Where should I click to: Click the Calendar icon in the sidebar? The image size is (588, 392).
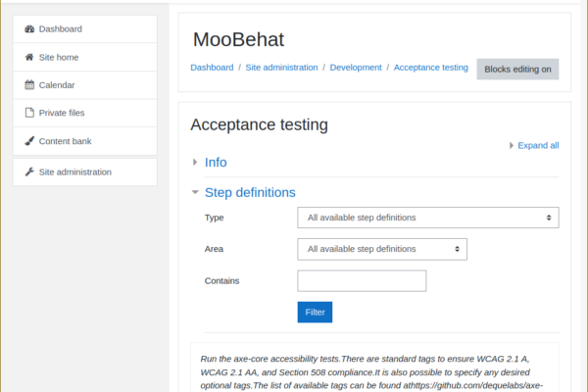(x=29, y=85)
